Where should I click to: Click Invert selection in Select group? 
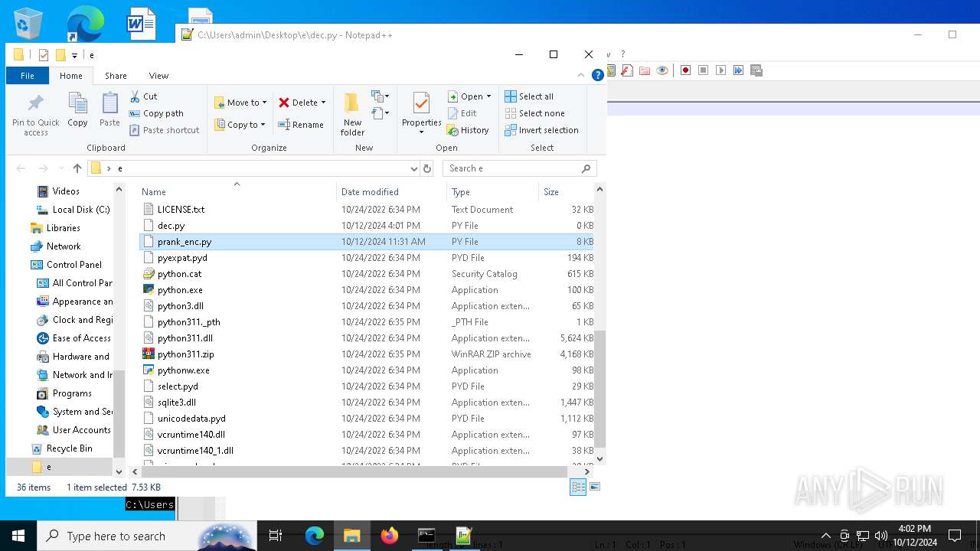(x=541, y=130)
